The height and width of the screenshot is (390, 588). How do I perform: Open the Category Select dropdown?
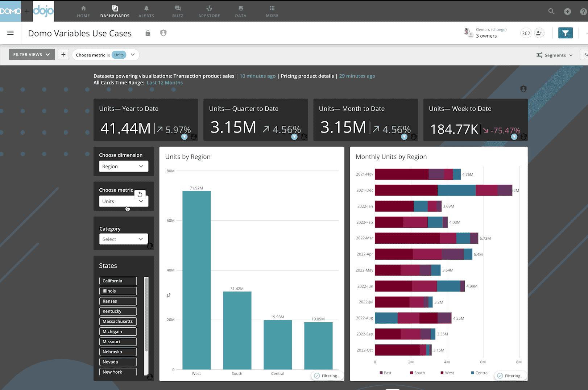coord(124,239)
